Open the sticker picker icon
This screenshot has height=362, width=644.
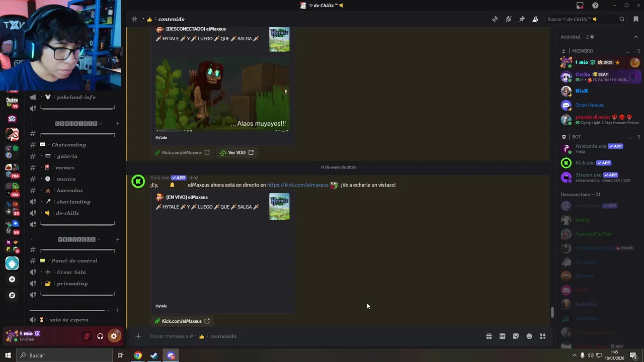516,336
